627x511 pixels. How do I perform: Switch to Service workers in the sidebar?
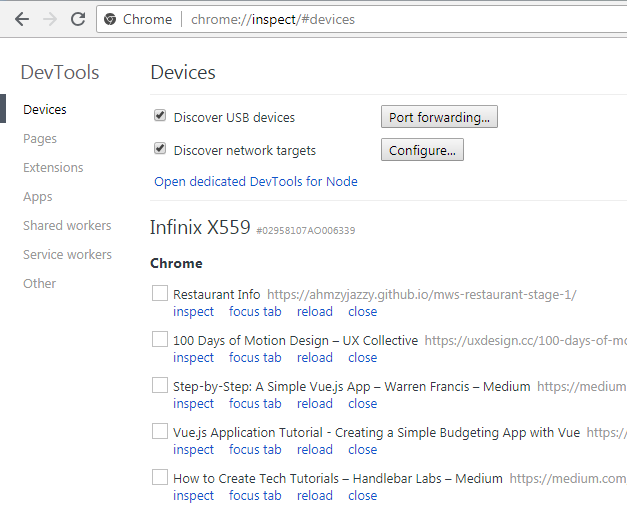(67, 254)
